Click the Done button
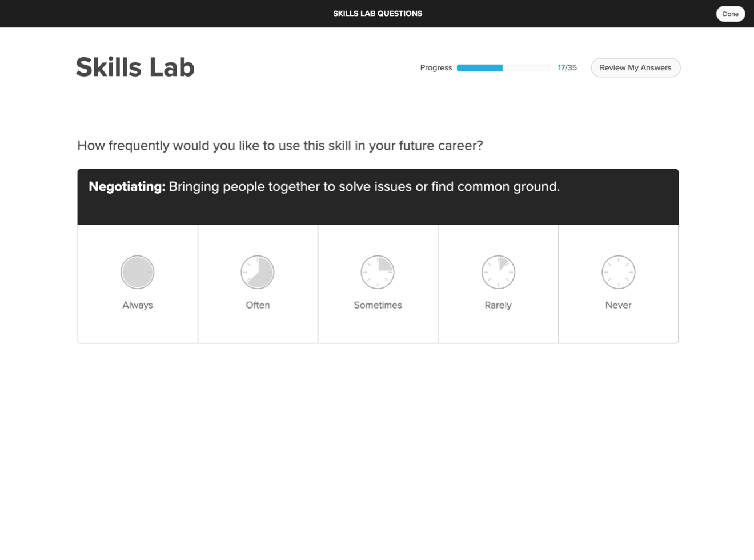Screen dimensions: 754x560 (730, 14)
